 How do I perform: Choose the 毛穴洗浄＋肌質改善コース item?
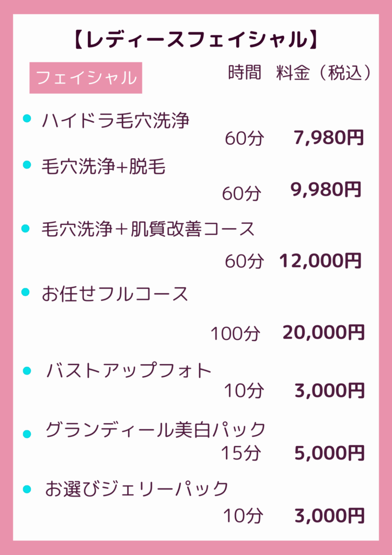tap(148, 229)
